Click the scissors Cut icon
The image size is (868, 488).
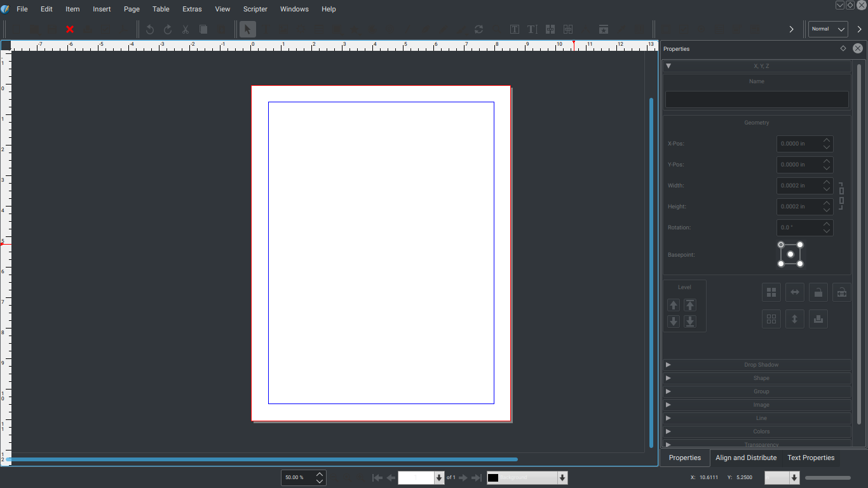(x=186, y=29)
